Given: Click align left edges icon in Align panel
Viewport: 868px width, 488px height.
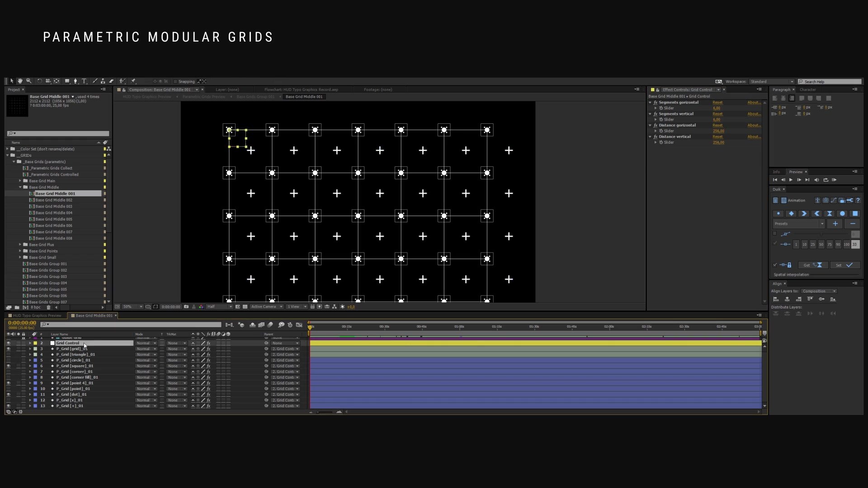Looking at the screenshot, I should pyautogui.click(x=776, y=299).
